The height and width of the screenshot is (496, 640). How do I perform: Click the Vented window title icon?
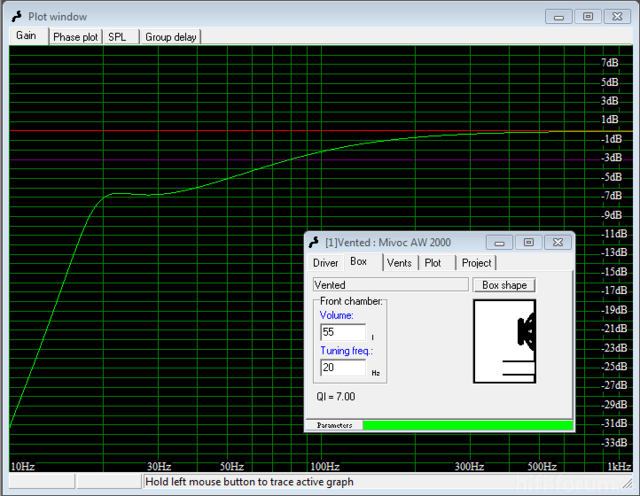313,242
